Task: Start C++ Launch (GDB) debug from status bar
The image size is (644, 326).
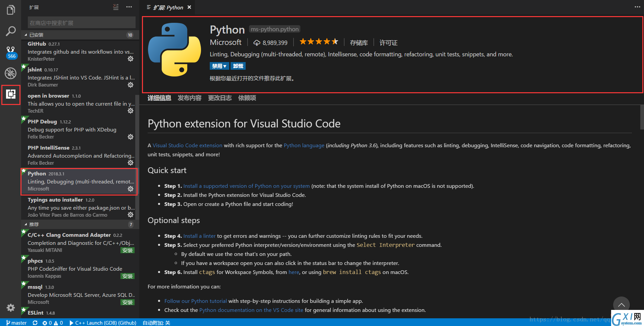Action: [x=103, y=323]
